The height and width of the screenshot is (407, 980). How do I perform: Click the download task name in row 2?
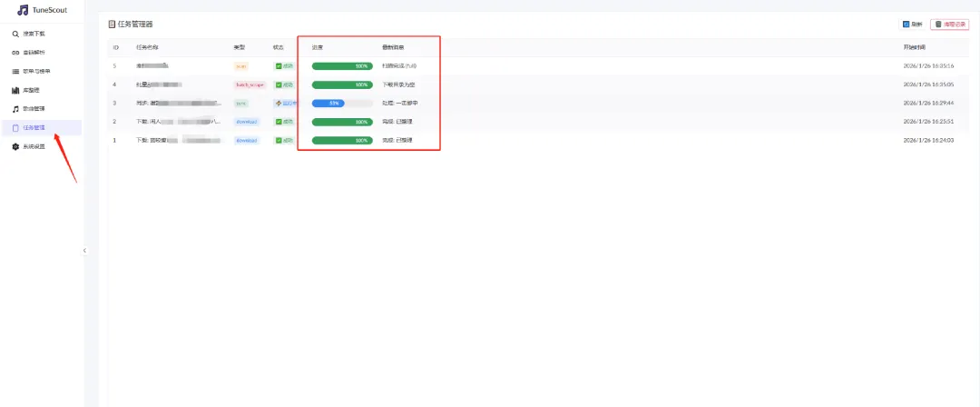point(178,122)
